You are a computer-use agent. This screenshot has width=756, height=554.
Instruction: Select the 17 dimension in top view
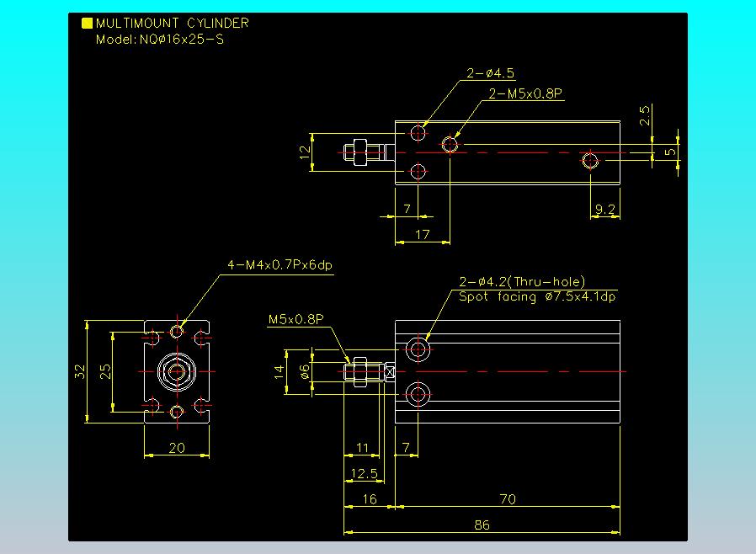(x=422, y=235)
